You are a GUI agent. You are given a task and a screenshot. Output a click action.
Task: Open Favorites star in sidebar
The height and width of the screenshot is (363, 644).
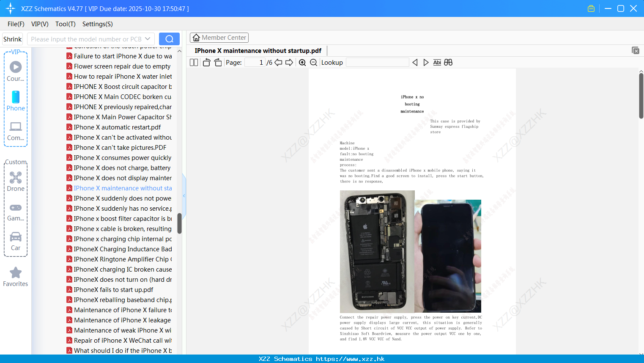[x=16, y=277]
